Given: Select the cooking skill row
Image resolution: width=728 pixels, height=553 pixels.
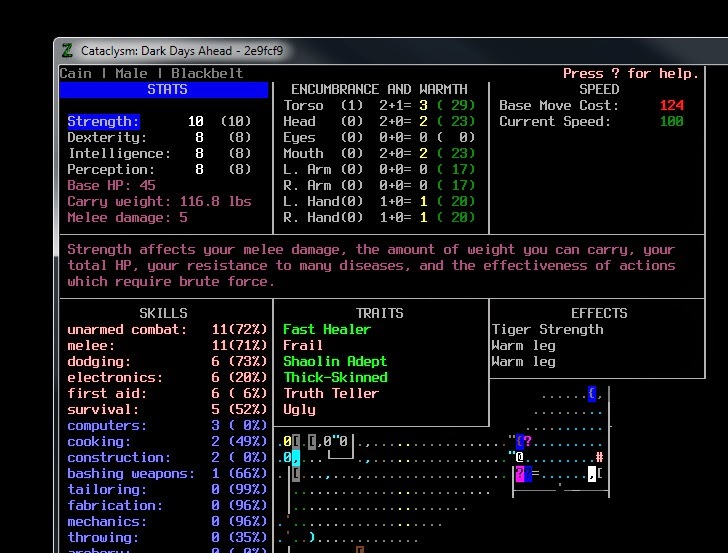Looking at the screenshot, I should coord(167,442).
